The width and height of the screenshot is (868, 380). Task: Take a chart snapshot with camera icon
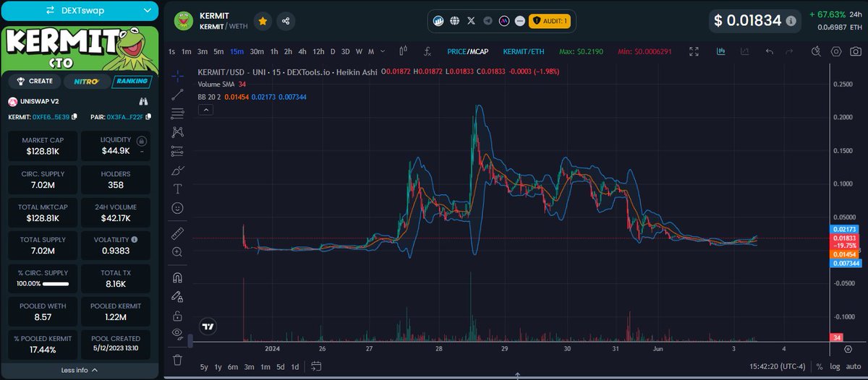(856, 51)
